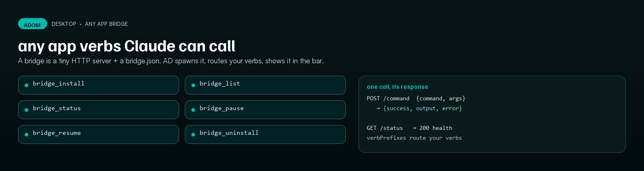644x171 pixels.
Task: Select the bridge_uninstall verb card
Action: 265,134
